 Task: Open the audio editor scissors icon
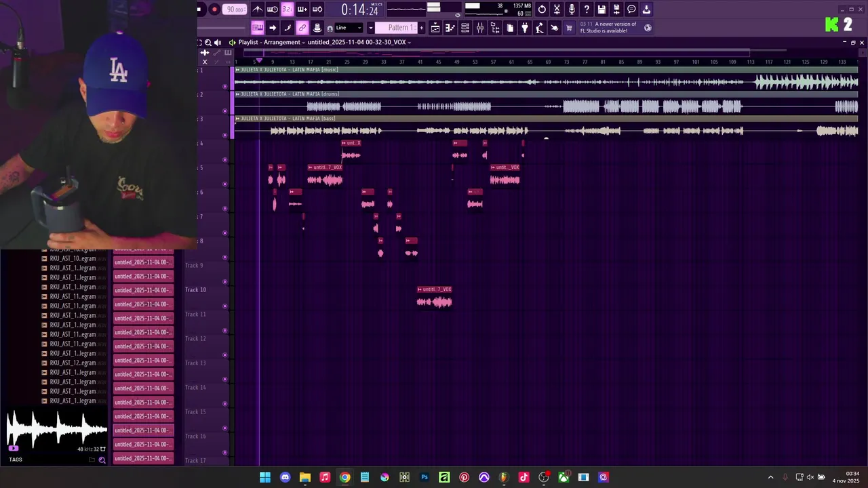pos(557,9)
